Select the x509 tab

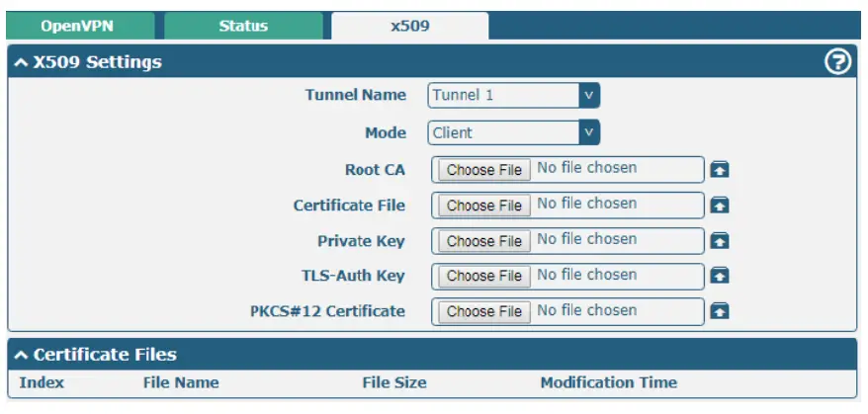pos(410,26)
